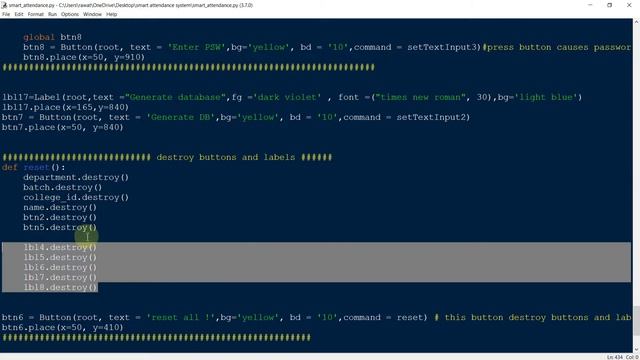The height and width of the screenshot is (360, 640).
Task: Click the 'global btn8' line
Action: pyautogui.click(x=52, y=37)
